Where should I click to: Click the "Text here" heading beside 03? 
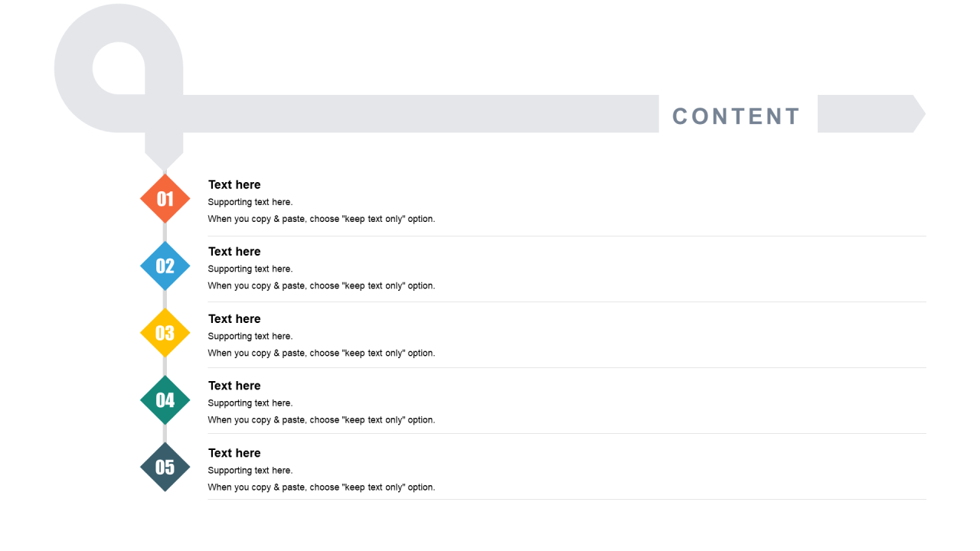tap(234, 319)
